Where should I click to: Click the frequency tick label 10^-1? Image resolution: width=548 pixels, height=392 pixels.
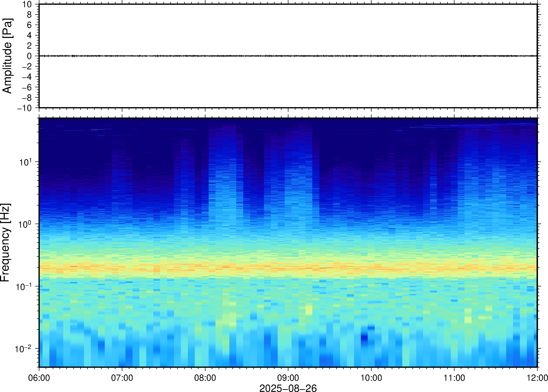[x=24, y=286]
